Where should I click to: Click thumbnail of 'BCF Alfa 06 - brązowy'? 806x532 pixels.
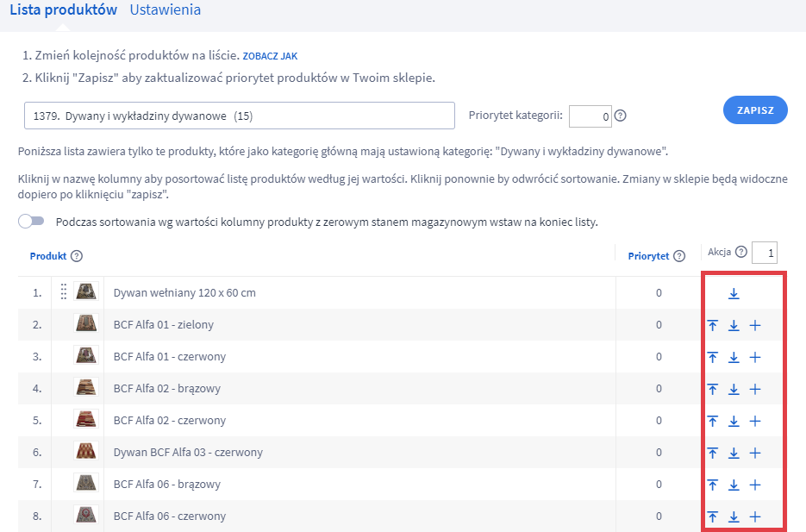click(86, 483)
